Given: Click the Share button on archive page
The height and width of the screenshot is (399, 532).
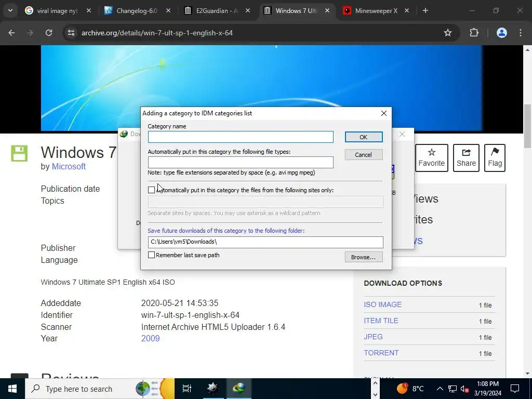Looking at the screenshot, I should coord(466,158).
